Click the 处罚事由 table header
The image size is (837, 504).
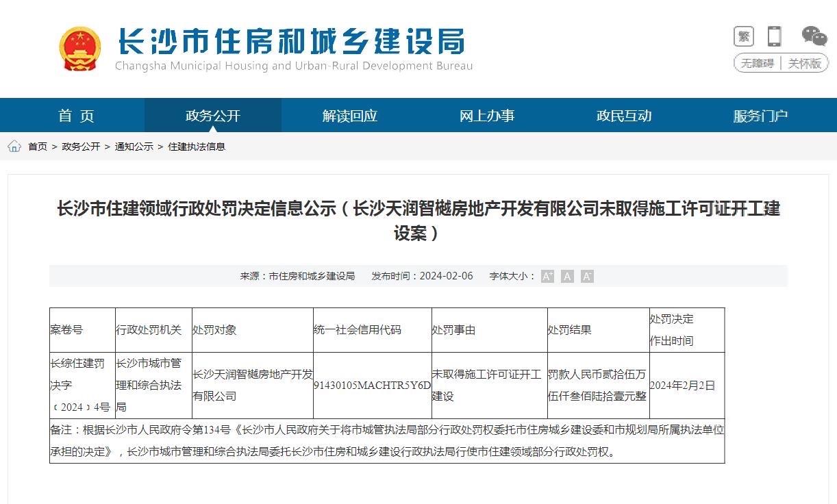[x=490, y=330]
